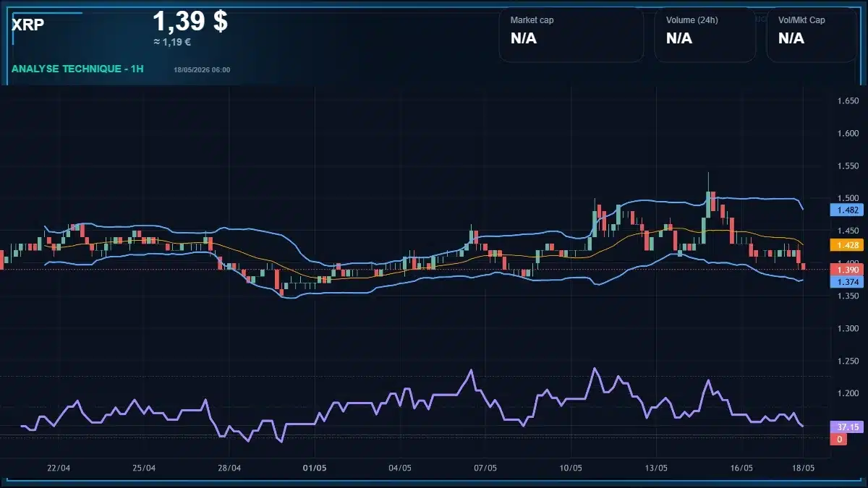Image resolution: width=868 pixels, height=488 pixels.
Task: Click the 28/04 date on time axis
Action: (229, 468)
